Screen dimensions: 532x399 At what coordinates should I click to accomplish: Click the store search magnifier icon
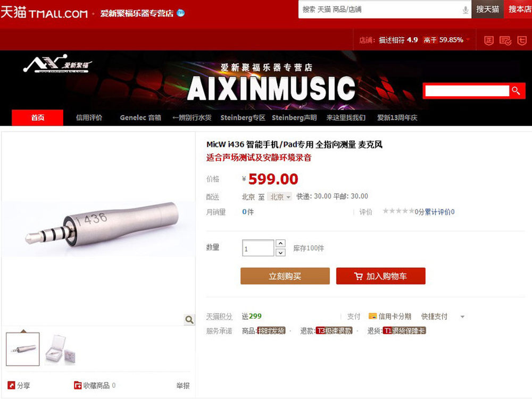pos(517,90)
